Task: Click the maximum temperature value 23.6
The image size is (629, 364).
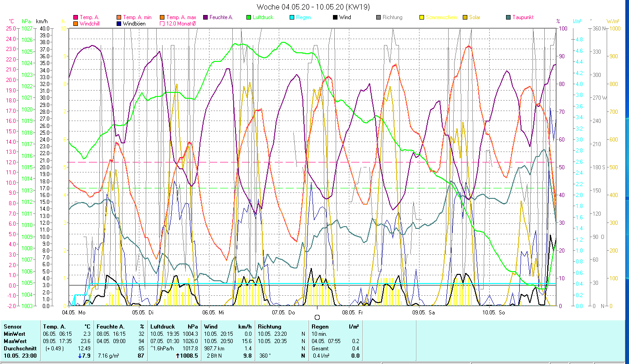Action: point(87,341)
